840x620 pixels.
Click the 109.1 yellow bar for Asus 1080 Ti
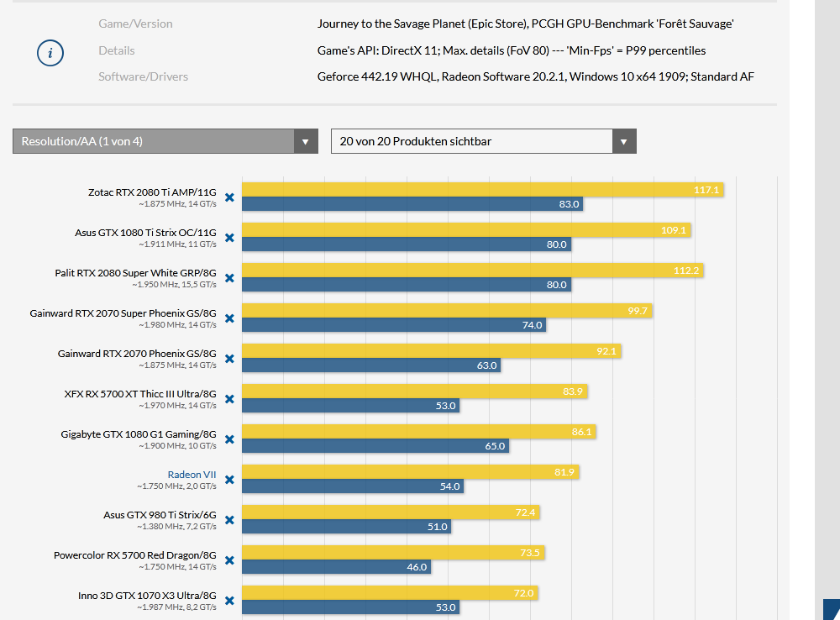pos(466,230)
